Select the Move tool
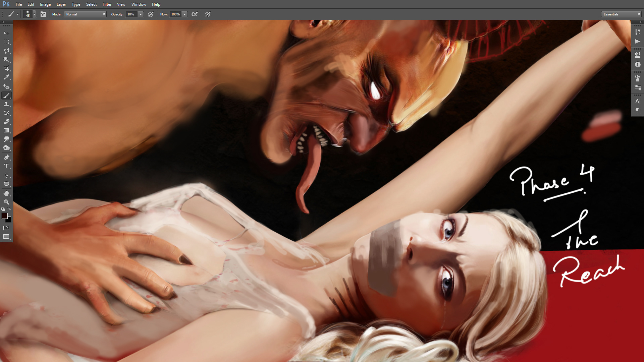Image resolution: width=644 pixels, height=362 pixels. coord(6,34)
